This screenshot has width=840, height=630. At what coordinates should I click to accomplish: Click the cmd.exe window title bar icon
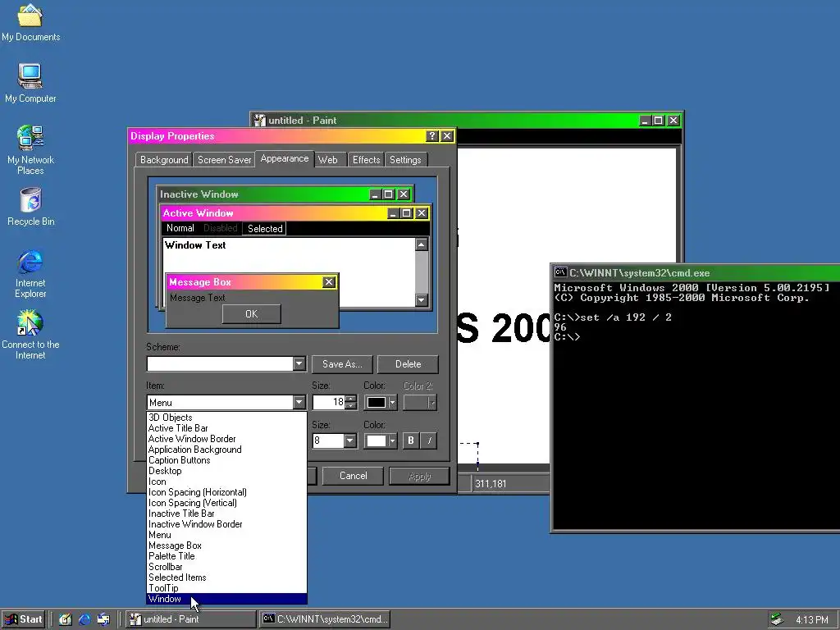(x=560, y=272)
